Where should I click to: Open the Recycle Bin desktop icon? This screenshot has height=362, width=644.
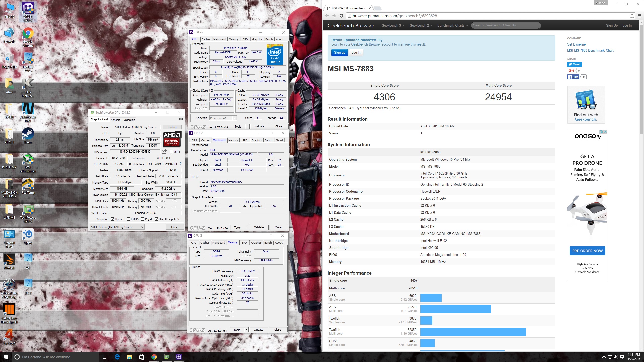point(9,60)
